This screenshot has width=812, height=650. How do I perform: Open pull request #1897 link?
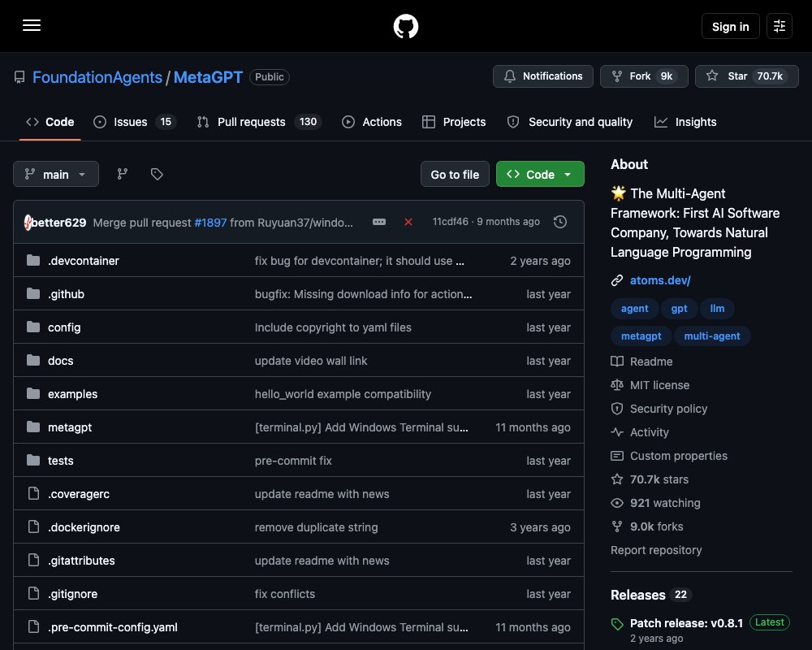[x=210, y=223]
